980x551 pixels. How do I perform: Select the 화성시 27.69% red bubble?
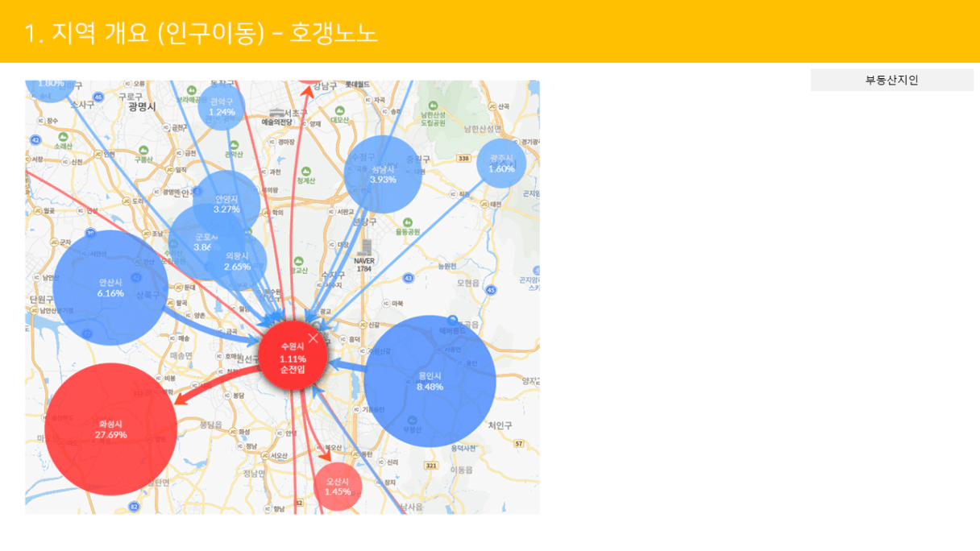(x=110, y=429)
